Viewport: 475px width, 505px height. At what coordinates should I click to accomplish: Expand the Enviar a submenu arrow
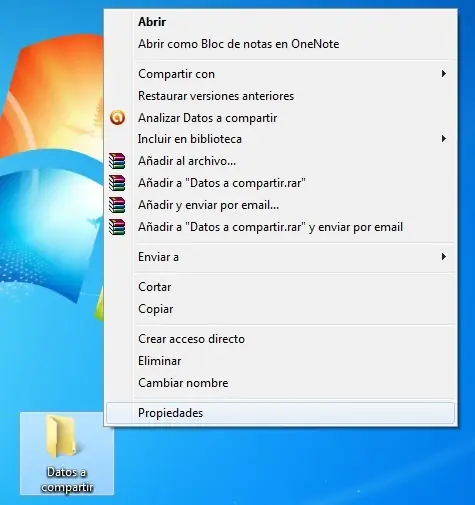pyautogui.click(x=444, y=257)
